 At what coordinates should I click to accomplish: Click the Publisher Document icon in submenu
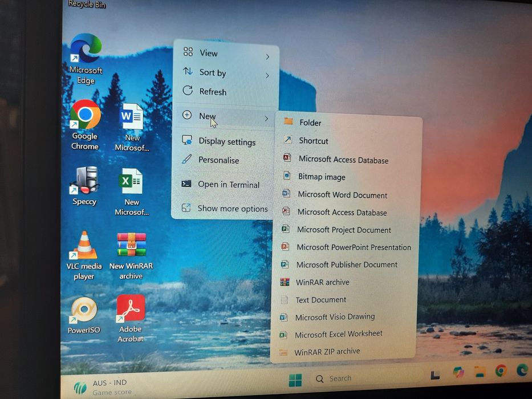(x=285, y=264)
